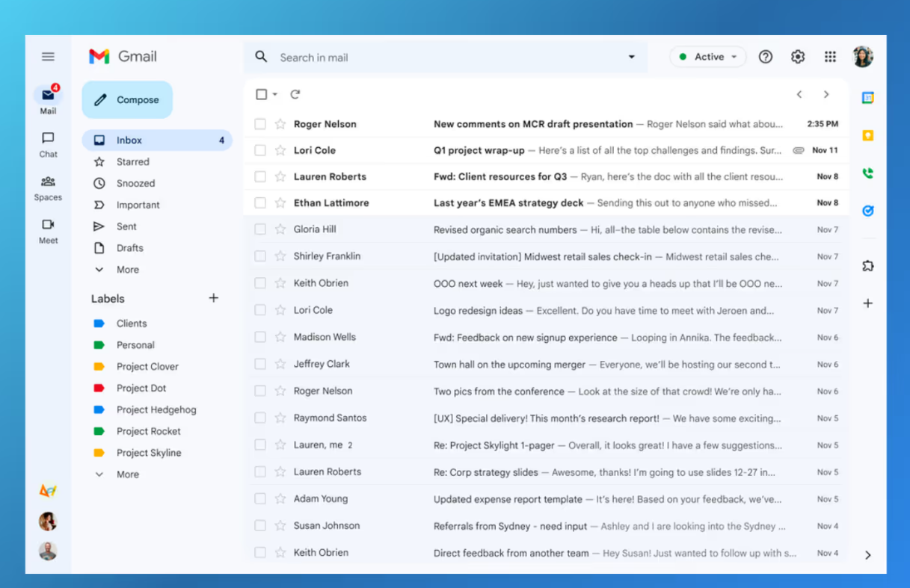910x588 pixels.
Task: Create a new label with plus
Action: pos(213,297)
